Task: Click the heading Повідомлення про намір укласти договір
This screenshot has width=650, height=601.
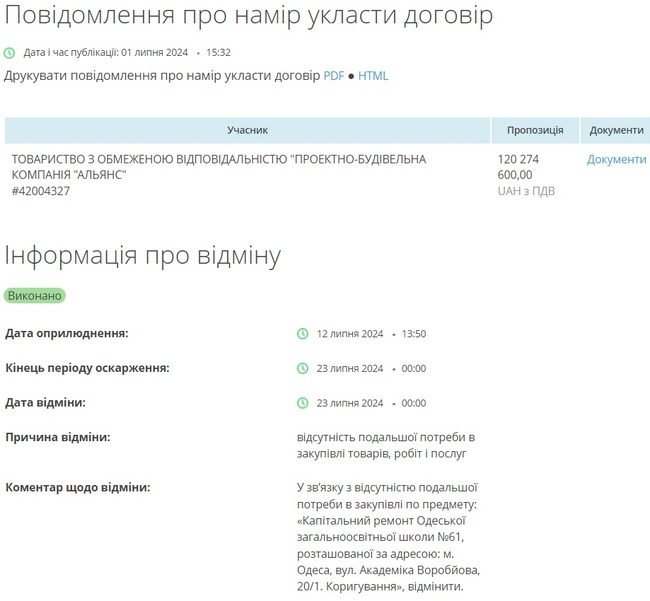Action: (x=249, y=17)
